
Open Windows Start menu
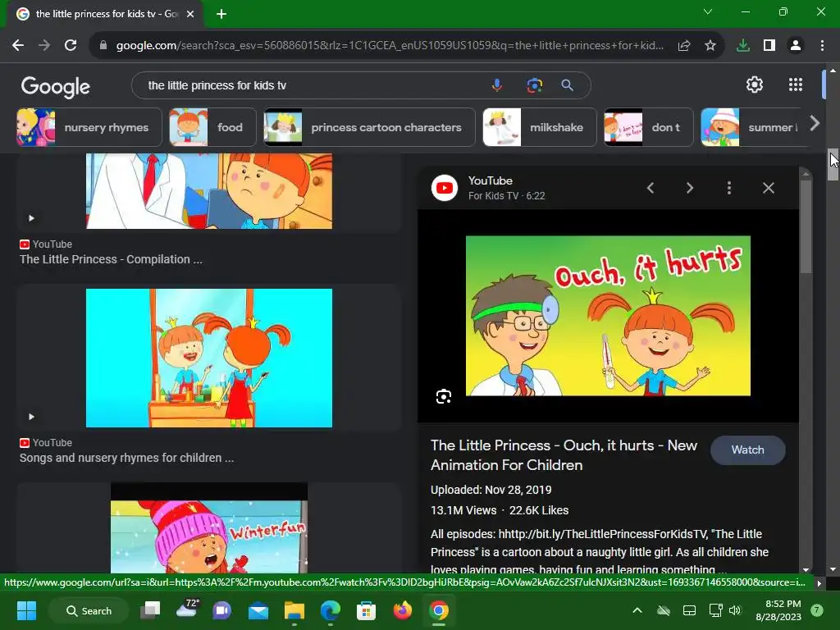26,610
